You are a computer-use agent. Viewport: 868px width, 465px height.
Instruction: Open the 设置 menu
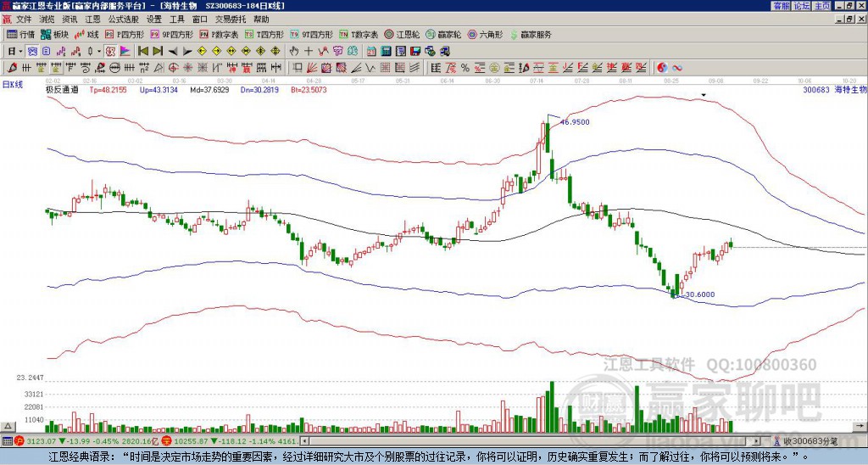pyautogui.click(x=154, y=20)
